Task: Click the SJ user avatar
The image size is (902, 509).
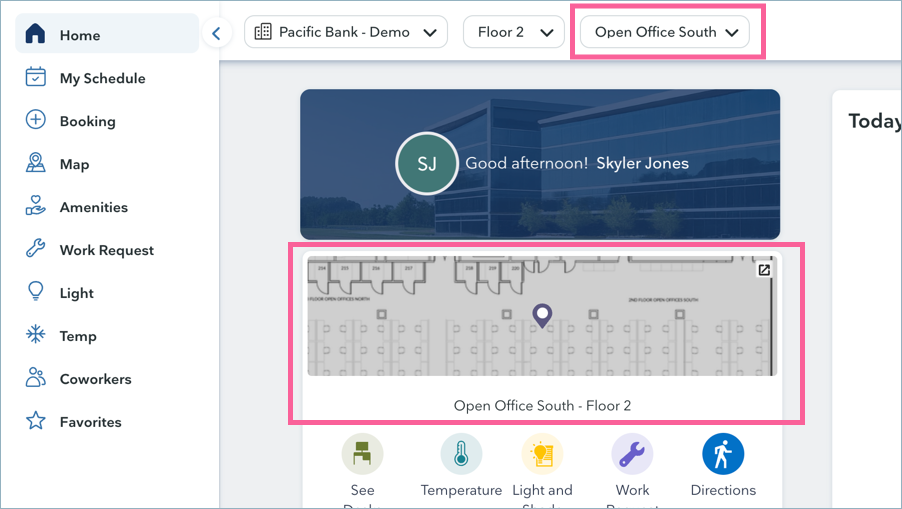Action: (427, 164)
